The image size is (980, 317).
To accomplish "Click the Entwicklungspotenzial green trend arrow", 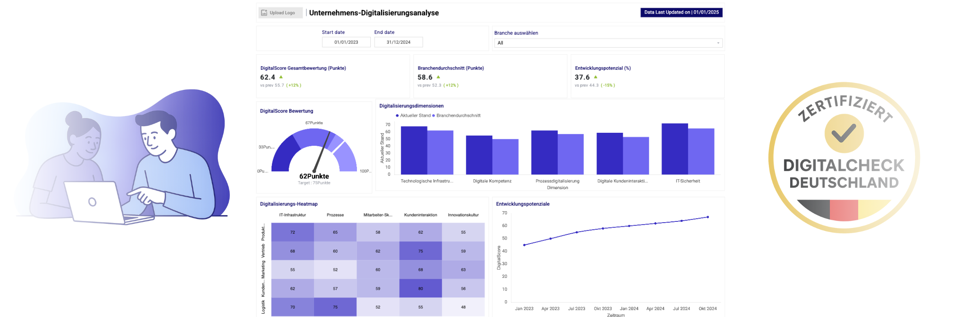I will click(x=595, y=77).
